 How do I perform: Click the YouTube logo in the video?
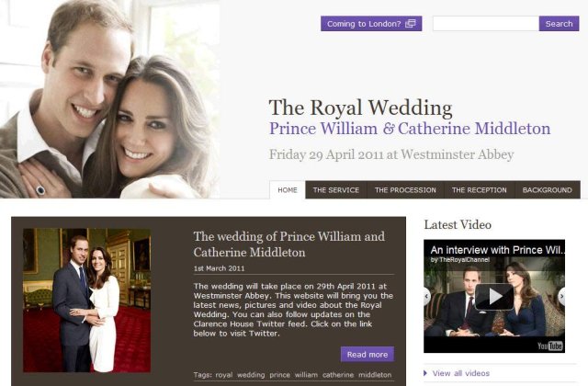[x=549, y=346]
